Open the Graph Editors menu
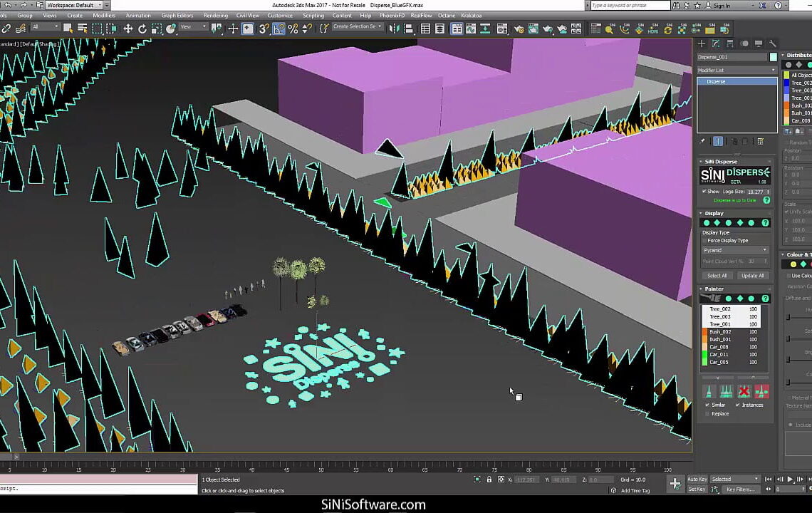Viewport: 812px width, 513px height. coord(177,15)
